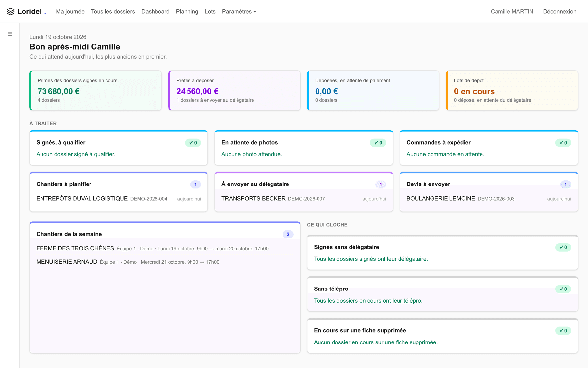This screenshot has height=368, width=588.
Task: Toggle the sidebar hamburger menu
Action: pos(10,34)
